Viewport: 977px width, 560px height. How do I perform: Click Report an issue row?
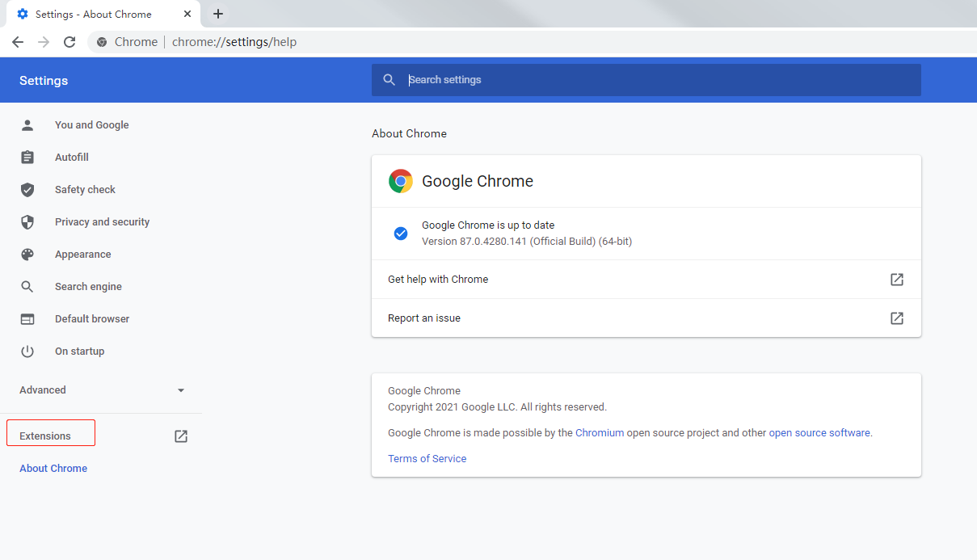click(646, 318)
